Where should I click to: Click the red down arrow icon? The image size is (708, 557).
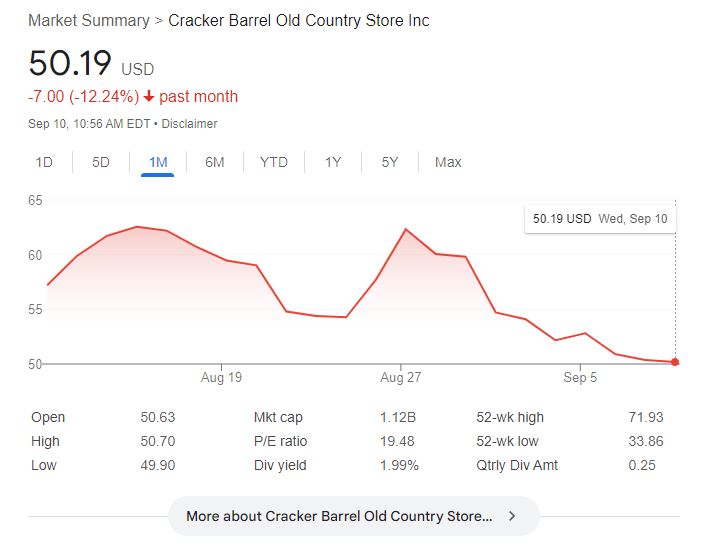149,97
